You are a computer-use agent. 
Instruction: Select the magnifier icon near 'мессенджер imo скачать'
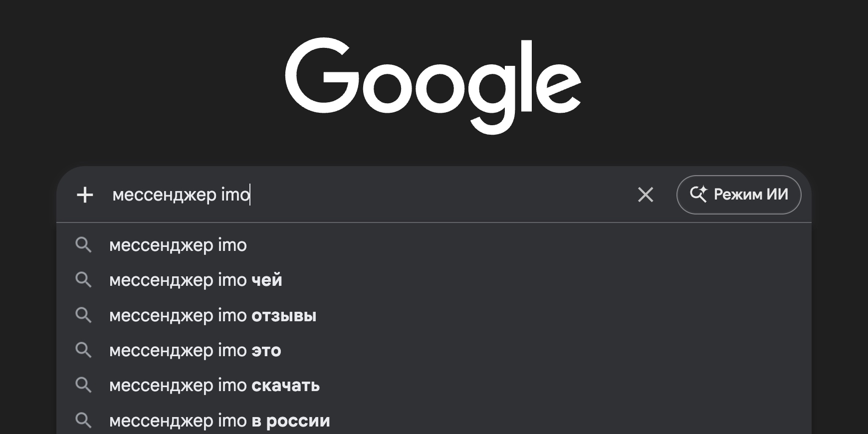tap(84, 385)
